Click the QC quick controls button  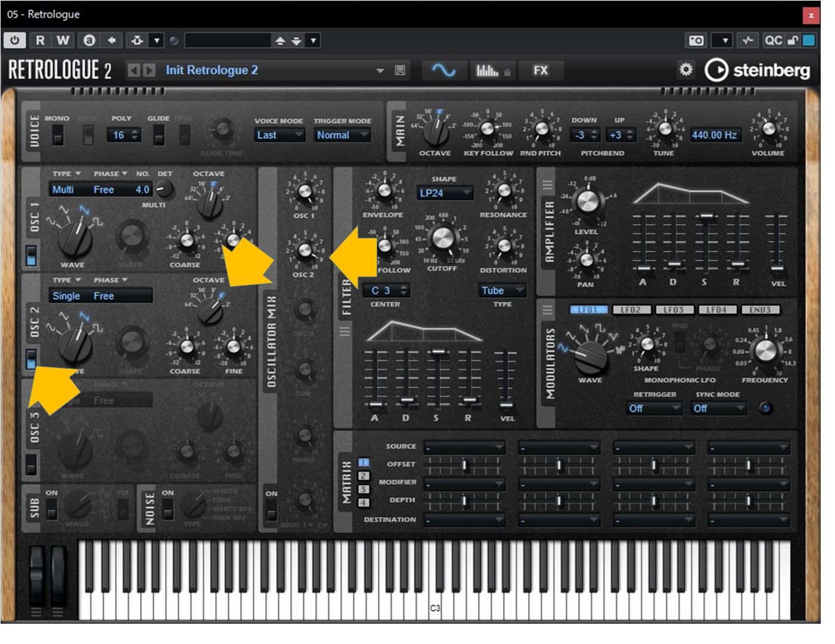[x=773, y=41]
